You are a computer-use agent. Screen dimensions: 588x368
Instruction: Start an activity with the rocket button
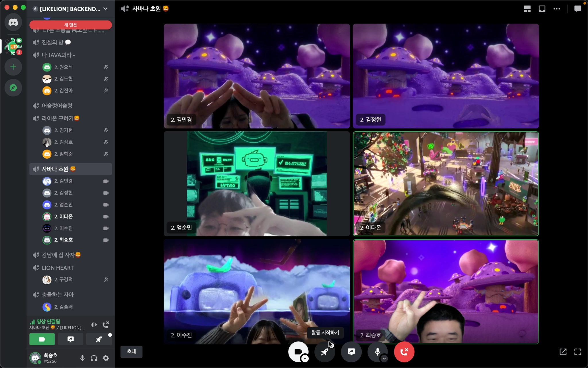pos(325,352)
